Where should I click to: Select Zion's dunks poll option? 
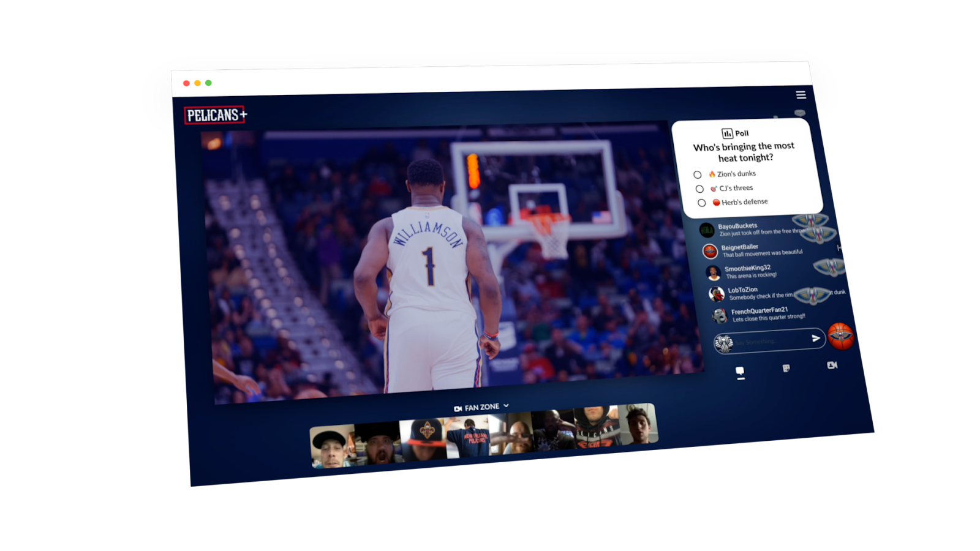click(x=698, y=175)
